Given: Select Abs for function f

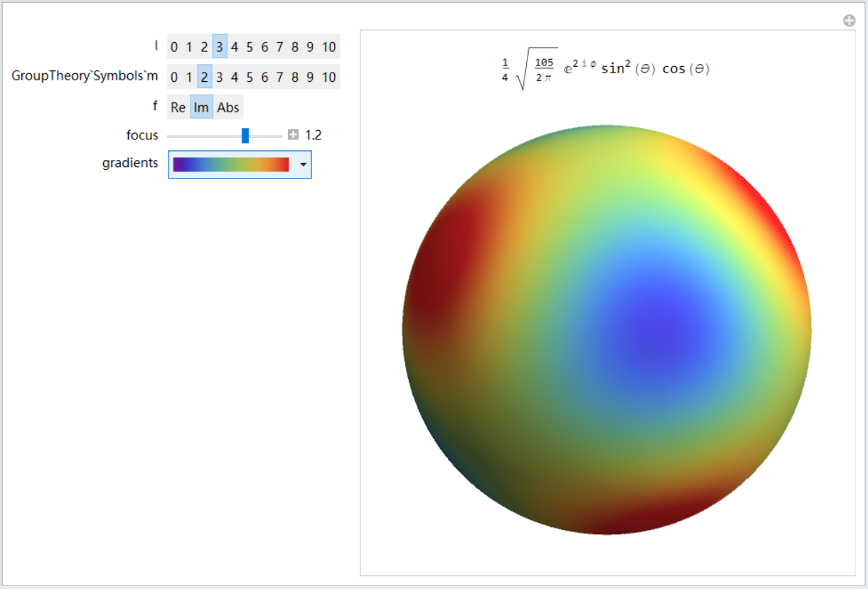Looking at the screenshot, I should (x=228, y=107).
